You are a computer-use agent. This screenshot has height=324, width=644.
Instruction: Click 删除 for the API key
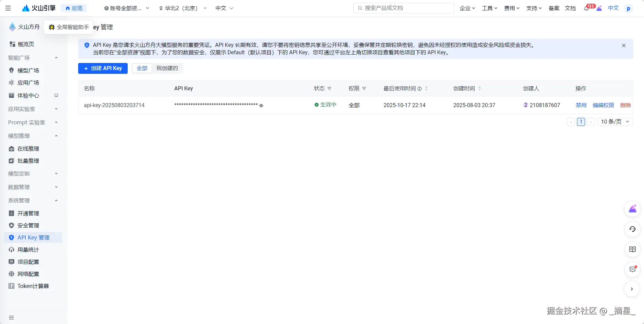click(x=625, y=105)
